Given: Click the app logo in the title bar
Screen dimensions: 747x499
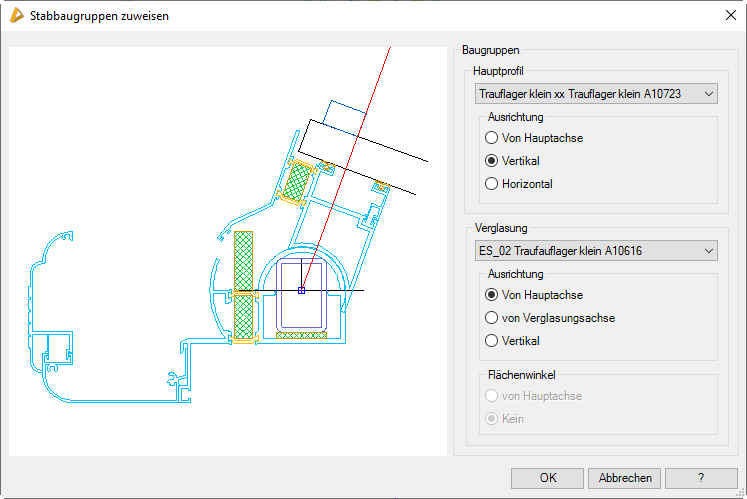Looking at the screenshot, I should [x=15, y=15].
